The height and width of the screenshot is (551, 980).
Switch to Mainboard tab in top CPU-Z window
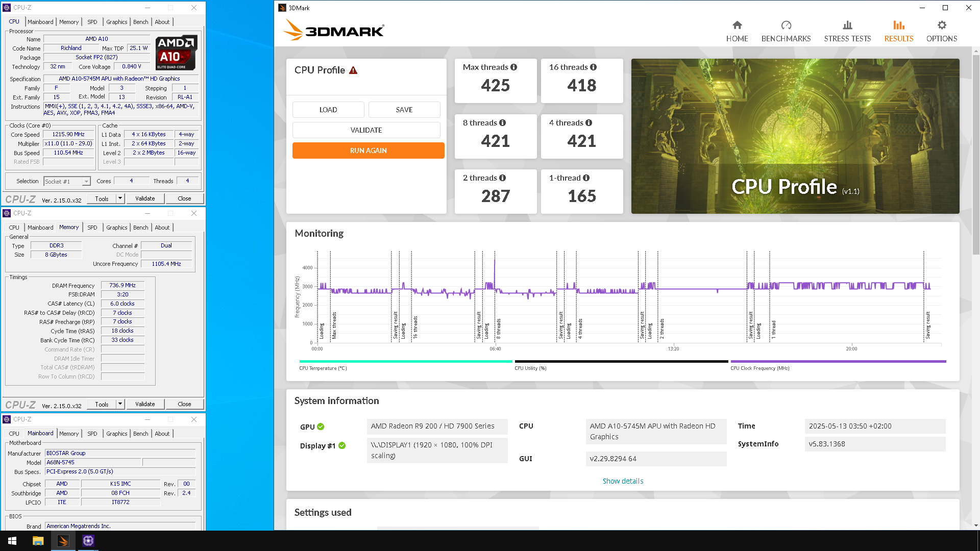click(40, 22)
